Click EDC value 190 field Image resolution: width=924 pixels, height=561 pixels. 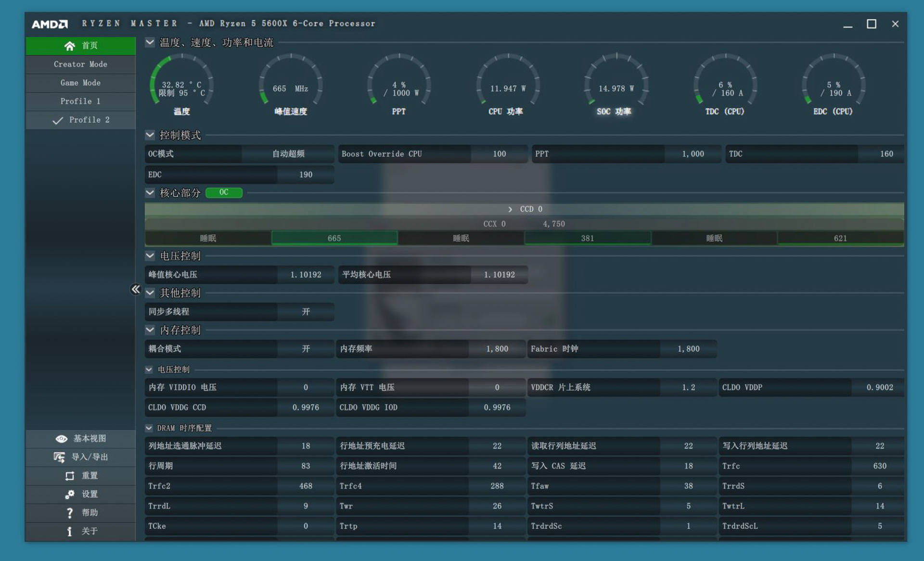click(306, 175)
